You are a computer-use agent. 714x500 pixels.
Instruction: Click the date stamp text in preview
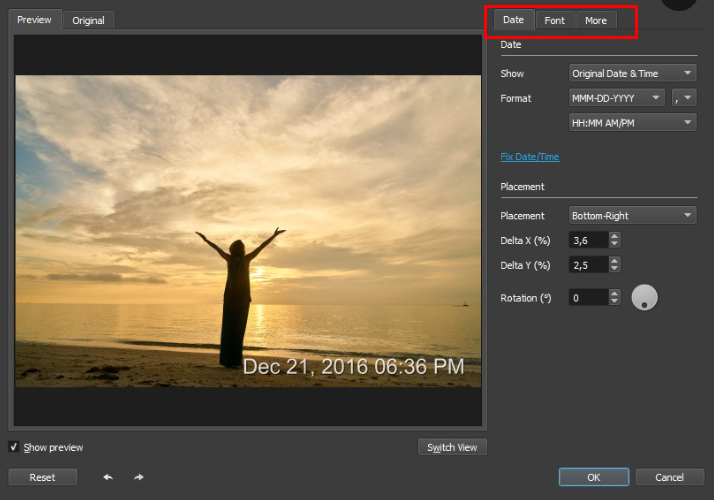353,367
